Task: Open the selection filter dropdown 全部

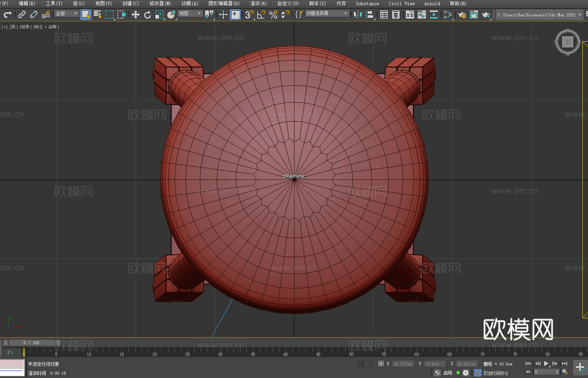Action: pyautogui.click(x=67, y=13)
